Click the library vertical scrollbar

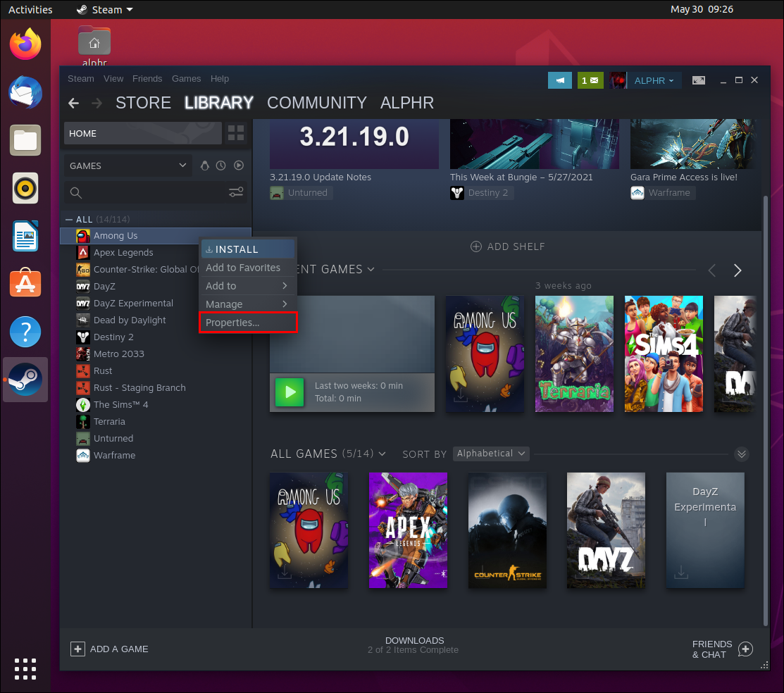(765, 410)
